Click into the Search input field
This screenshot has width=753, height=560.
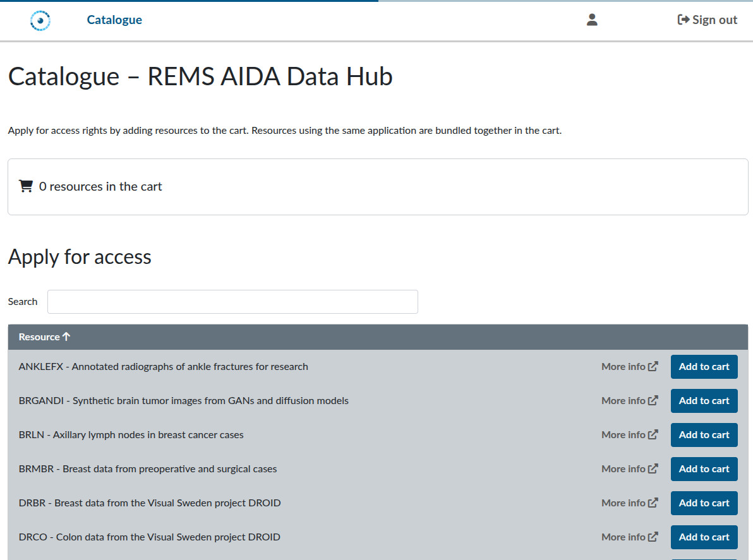(x=232, y=302)
